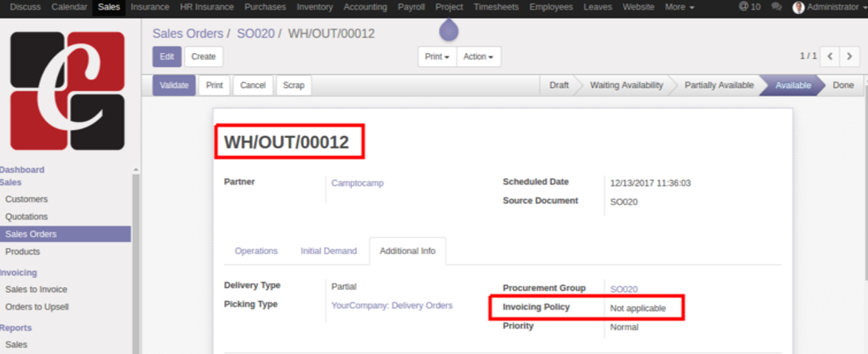Viewport: 868px width, 354px height.
Task: Select the Partially Available status stage
Action: [x=719, y=85]
